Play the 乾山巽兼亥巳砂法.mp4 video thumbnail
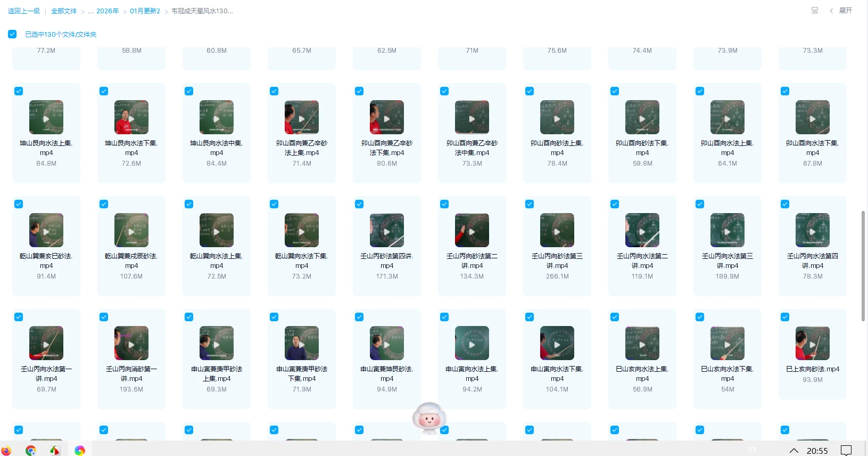Image resolution: width=868 pixels, height=456 pixels. point(46,230)
